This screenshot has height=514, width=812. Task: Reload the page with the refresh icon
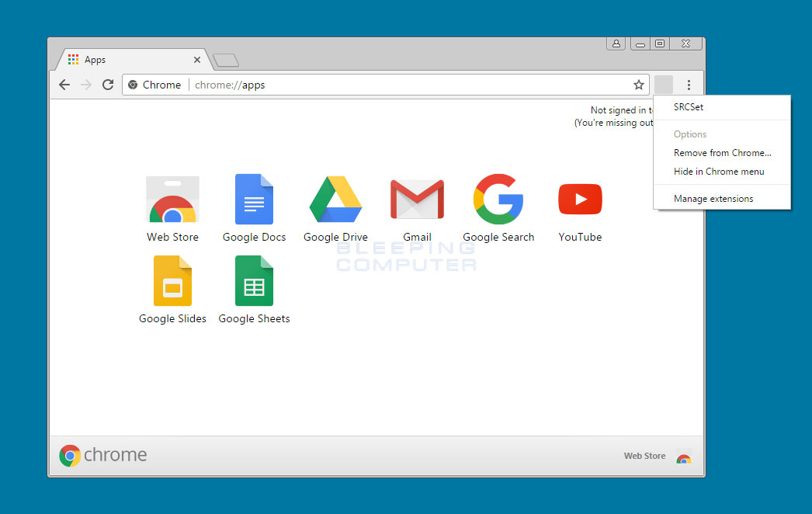[108, 85]
